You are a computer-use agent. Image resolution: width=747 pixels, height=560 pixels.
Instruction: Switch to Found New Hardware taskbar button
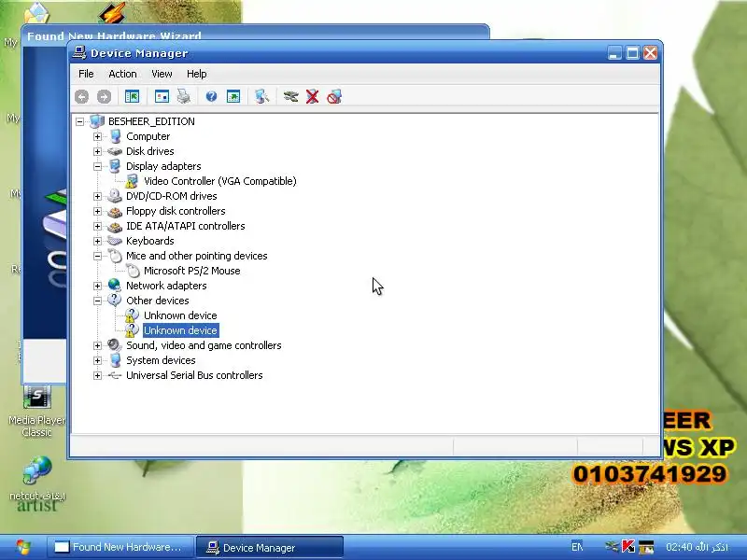point(121,547)
